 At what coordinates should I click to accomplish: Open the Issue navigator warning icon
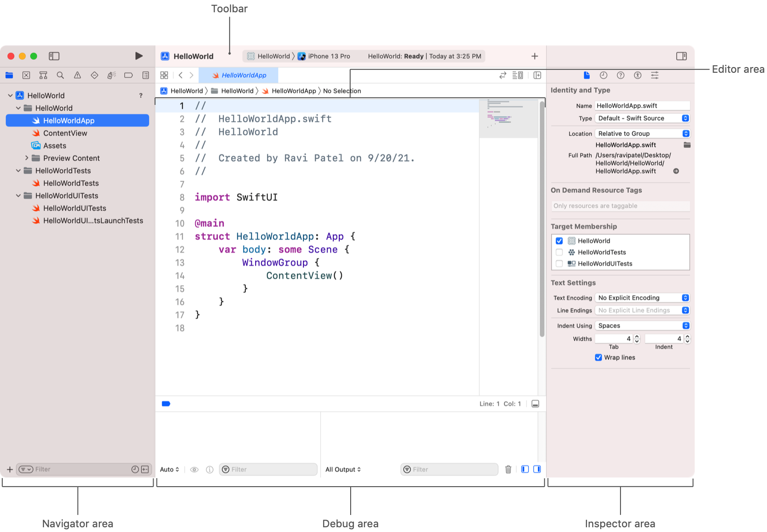coord(78,75)
